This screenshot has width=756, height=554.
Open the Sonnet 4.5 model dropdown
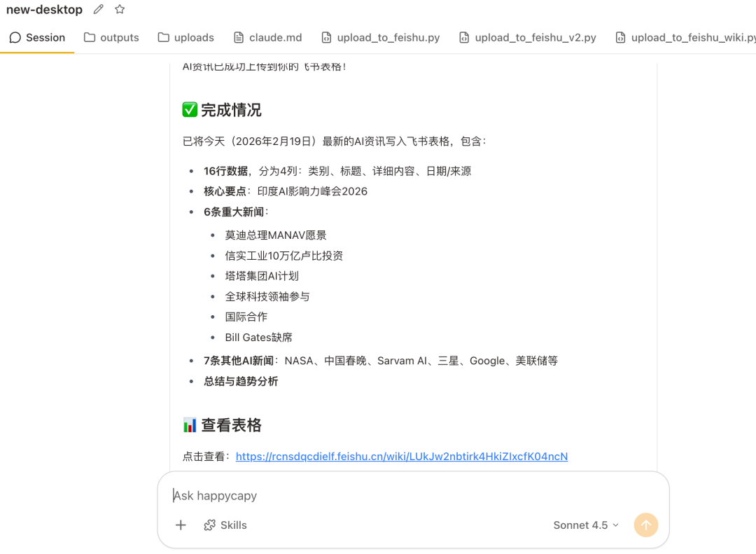[x=585, y=525]
